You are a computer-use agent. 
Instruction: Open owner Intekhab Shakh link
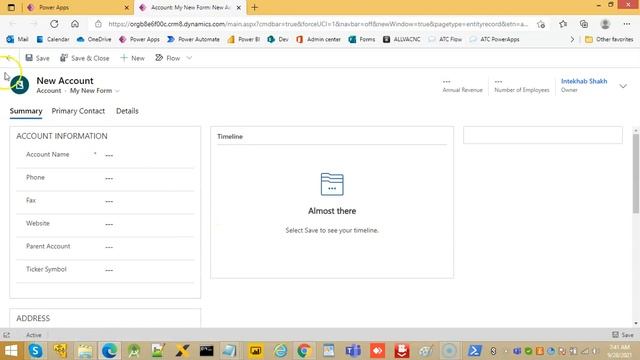pos(584,81)
